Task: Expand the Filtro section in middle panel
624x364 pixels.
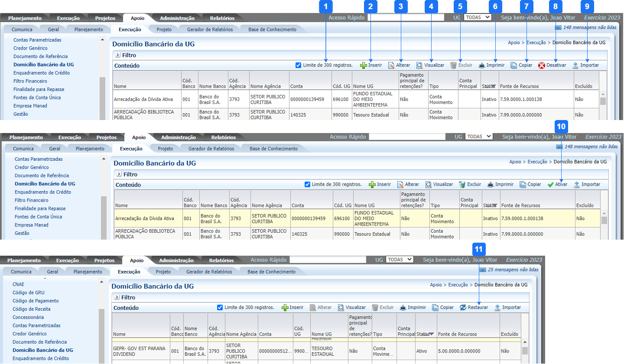Action: click(119, 175)
